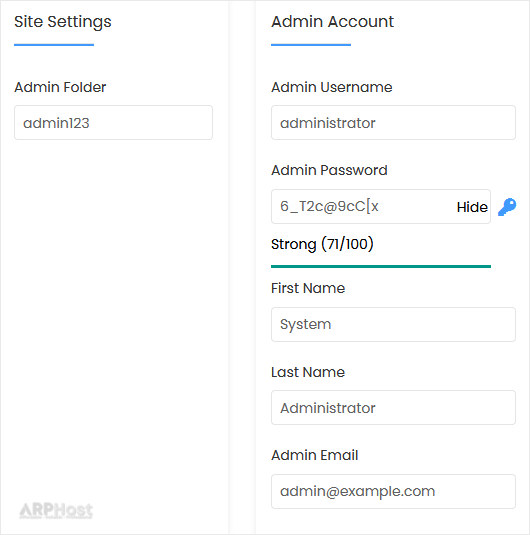Screen dimensions: 530x535
Task: Click the blue underline beneath Site Settings
Action: click(x=54, y=45)
